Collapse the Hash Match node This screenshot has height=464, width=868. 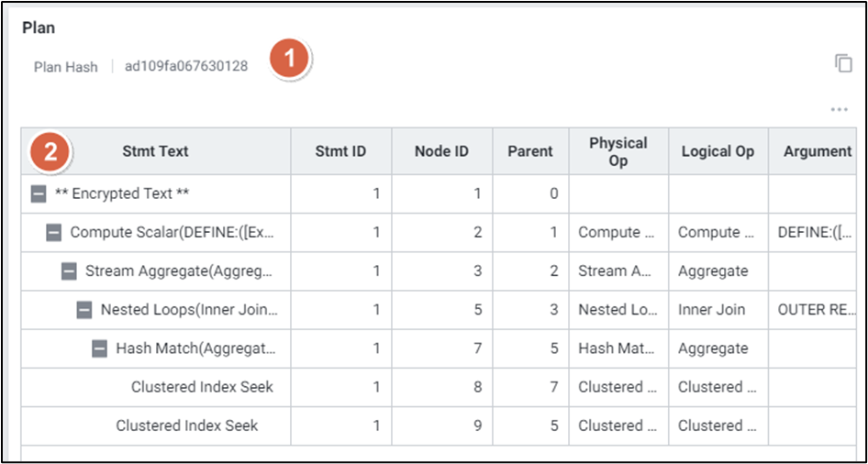[x=100, y=348]
